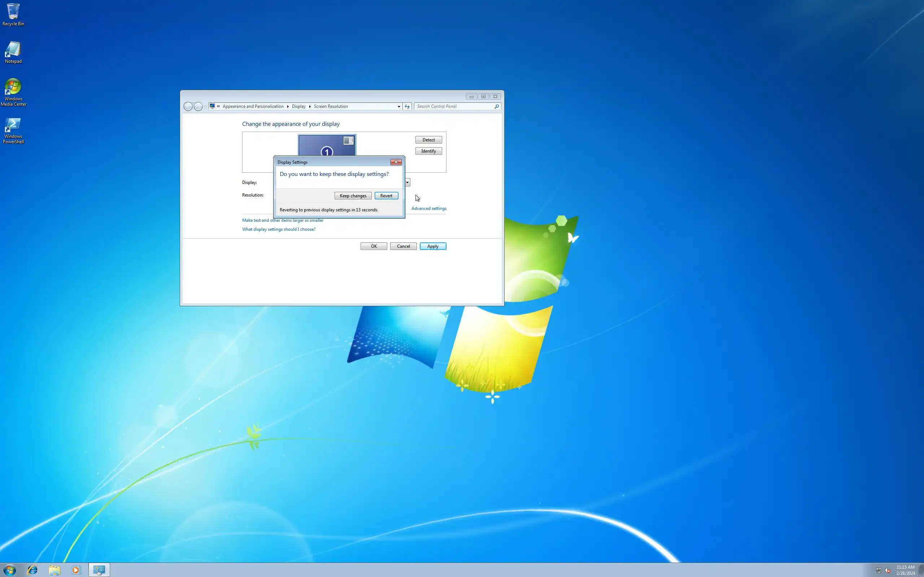Click Keep changes button
Screen dimensions: 924x577
[x=353, y=196]
